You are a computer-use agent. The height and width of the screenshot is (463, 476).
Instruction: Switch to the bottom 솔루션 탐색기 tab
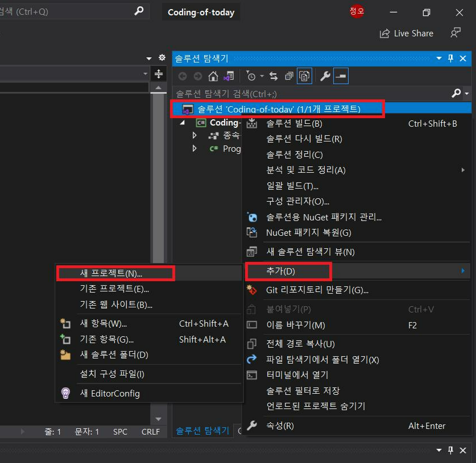(x=202, y=431)
